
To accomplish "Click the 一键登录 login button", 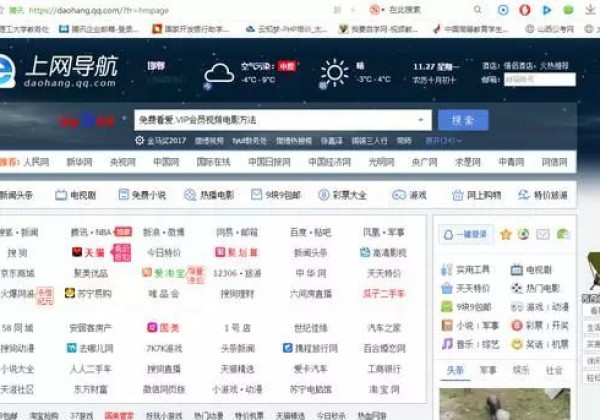I will click(x=466, y=234).
